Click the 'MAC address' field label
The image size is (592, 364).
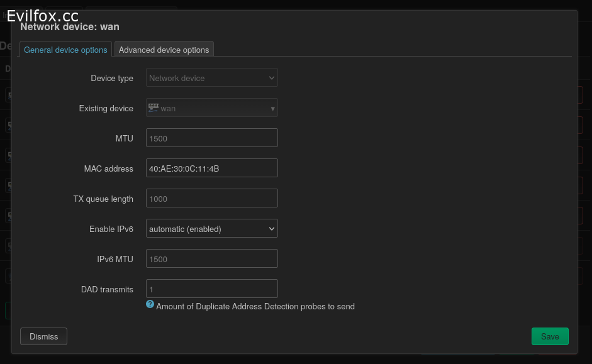point(108,168)
